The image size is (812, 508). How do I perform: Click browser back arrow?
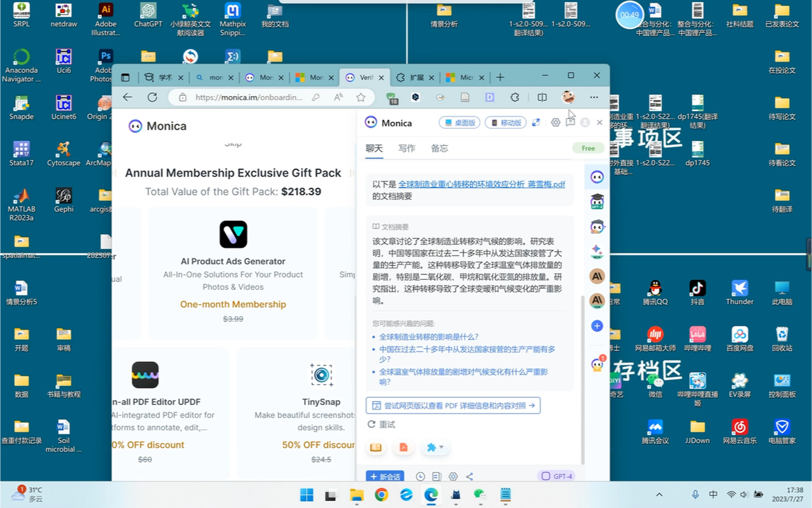coord(128,97)
